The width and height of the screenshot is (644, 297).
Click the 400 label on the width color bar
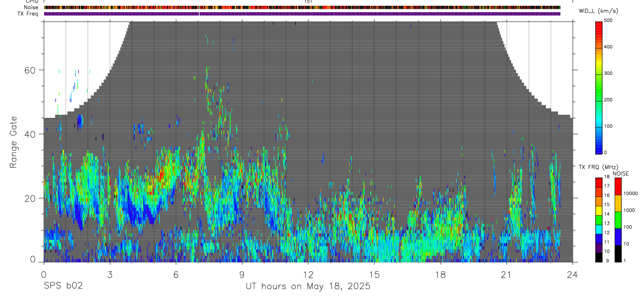tap(608, 47)
